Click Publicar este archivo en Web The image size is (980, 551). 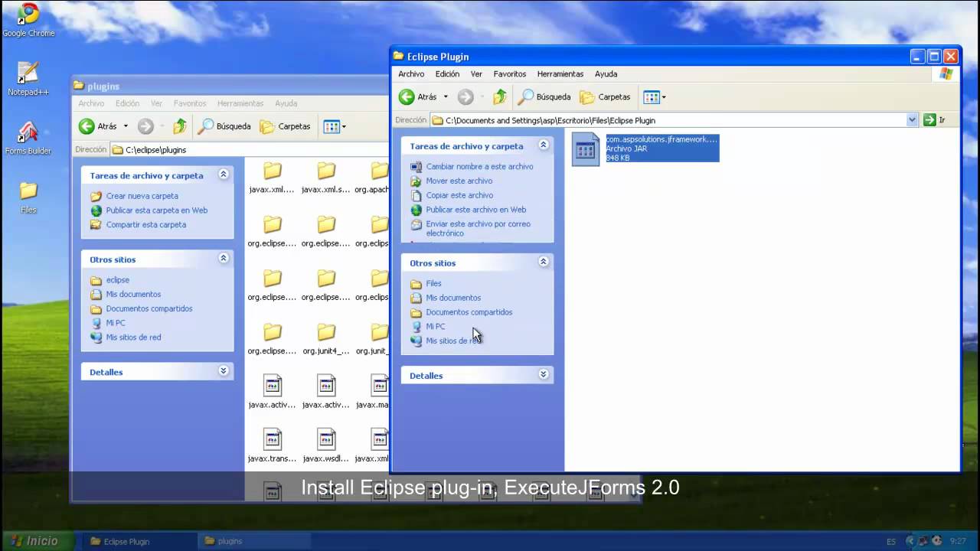pyautogui.click(x=475, y=210)
